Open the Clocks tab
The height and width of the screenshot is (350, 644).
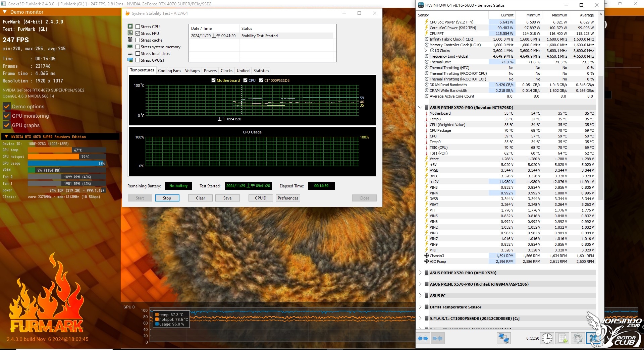[226, 71]
